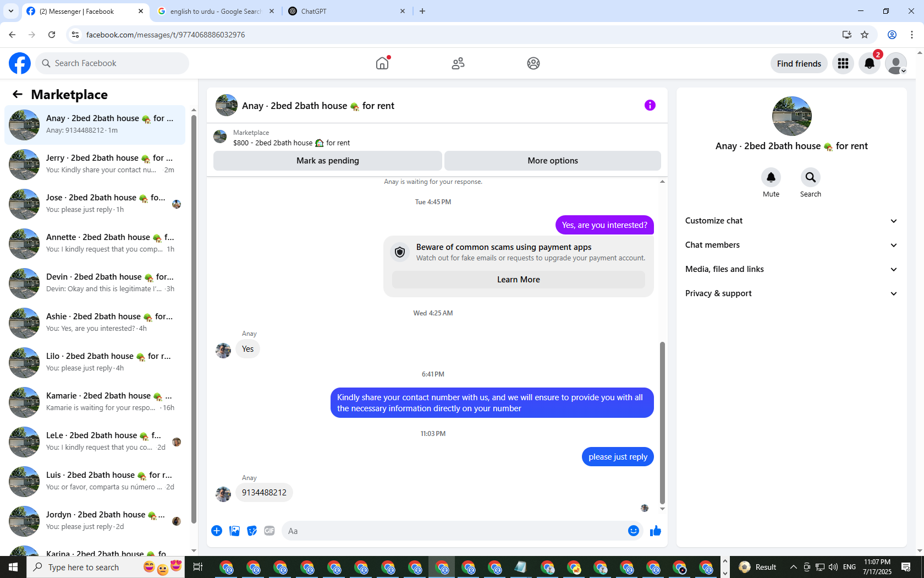Open the emoji picker in message box
The height and width of the screenshot is (578, 924).
tap(634, 531)
